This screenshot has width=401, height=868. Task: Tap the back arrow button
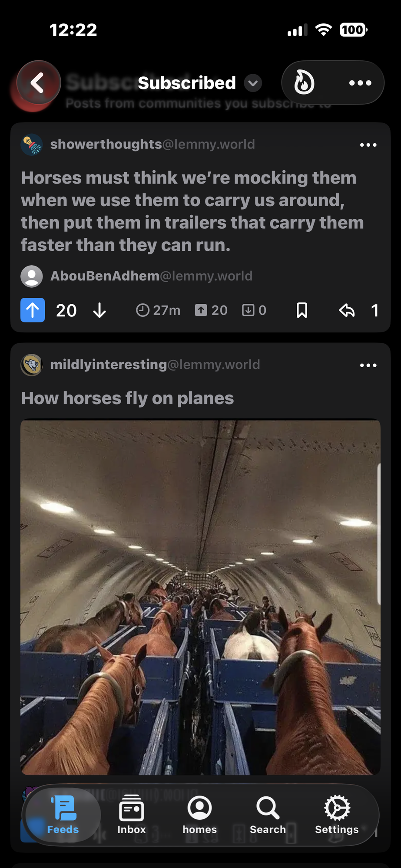39,82
